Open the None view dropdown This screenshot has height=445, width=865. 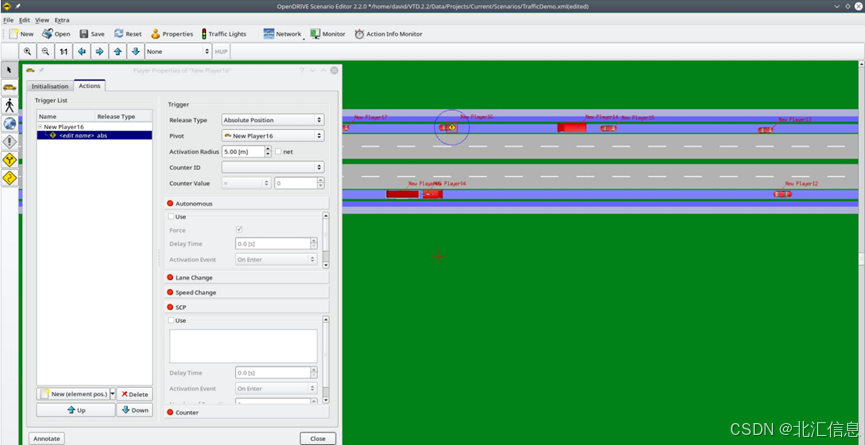coord(178,51)
